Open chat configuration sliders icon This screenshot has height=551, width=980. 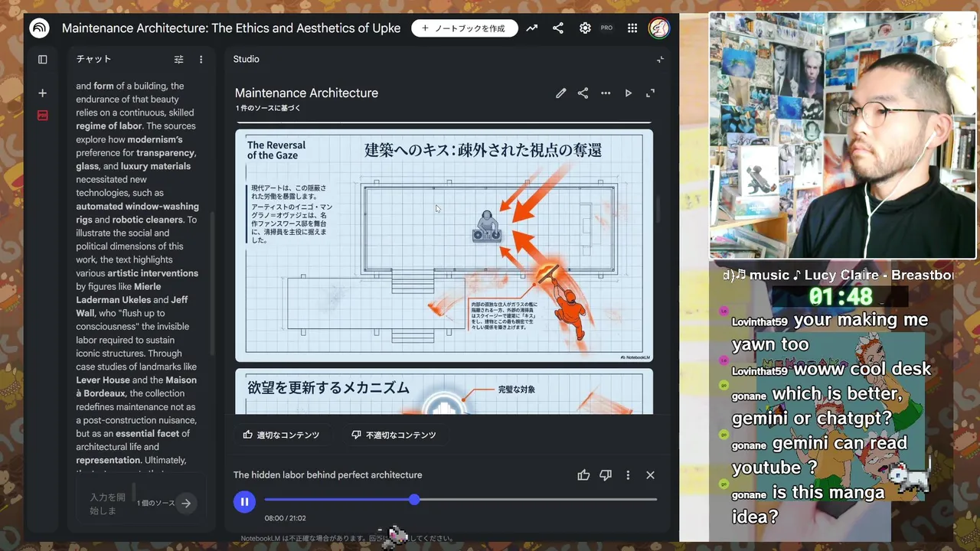tap(178, 60)
